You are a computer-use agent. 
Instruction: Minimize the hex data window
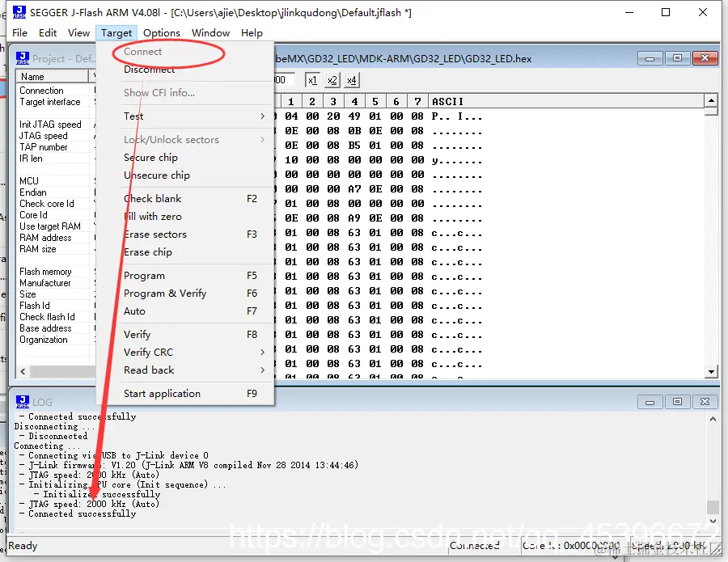pos(650,58)
